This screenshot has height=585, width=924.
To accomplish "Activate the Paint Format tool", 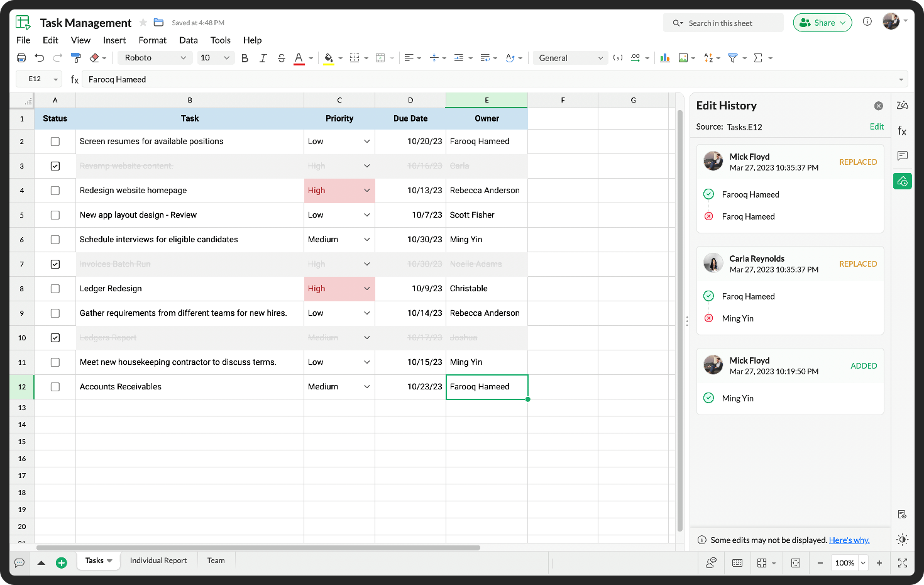I will click(76, 58).
